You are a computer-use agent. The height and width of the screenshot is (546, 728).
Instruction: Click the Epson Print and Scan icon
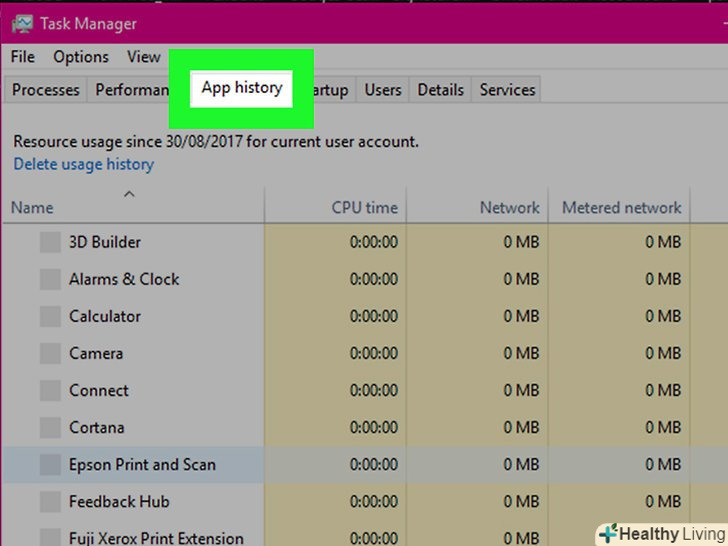click(x=50, y=465)
